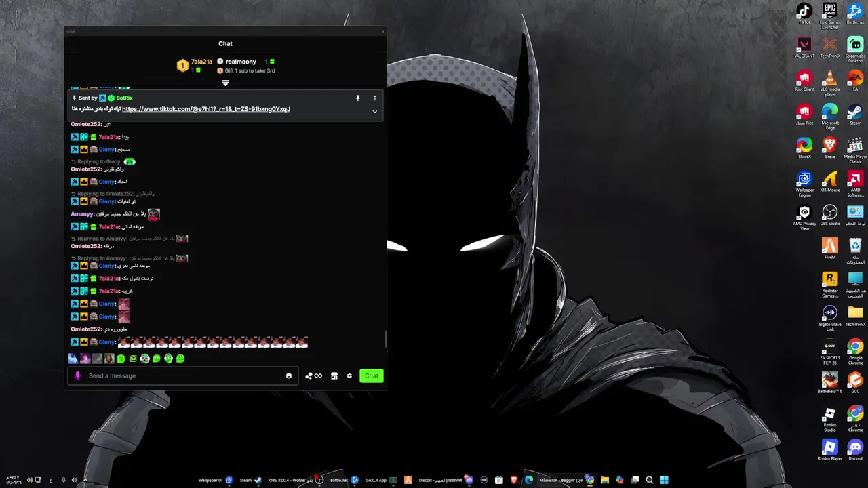Open the emoji picker in message box
The image size is (868, 488).
point(289,375)
